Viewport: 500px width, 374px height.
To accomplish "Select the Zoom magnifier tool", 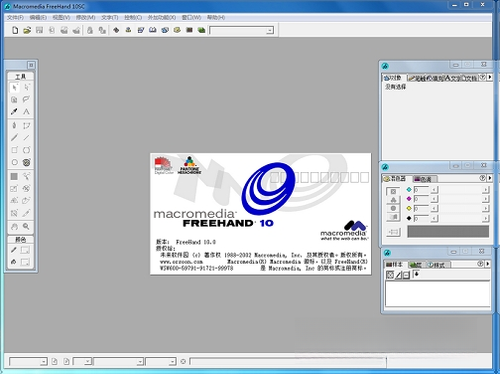I will point(27,227).
